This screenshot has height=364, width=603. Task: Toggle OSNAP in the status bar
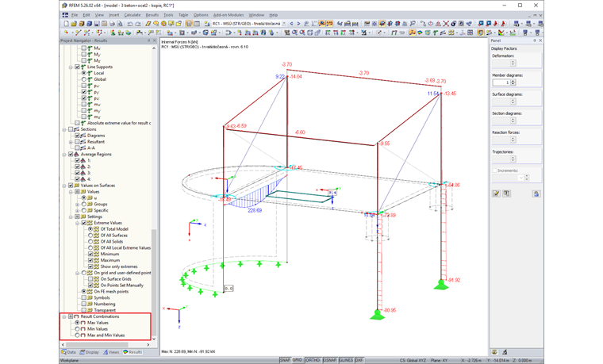coord(330,360)
